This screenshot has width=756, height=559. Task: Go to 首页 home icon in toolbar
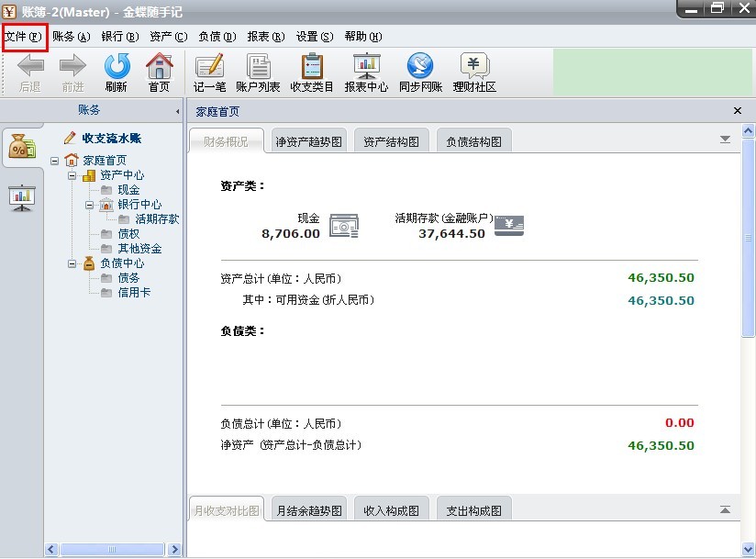[x=160, y=65]
